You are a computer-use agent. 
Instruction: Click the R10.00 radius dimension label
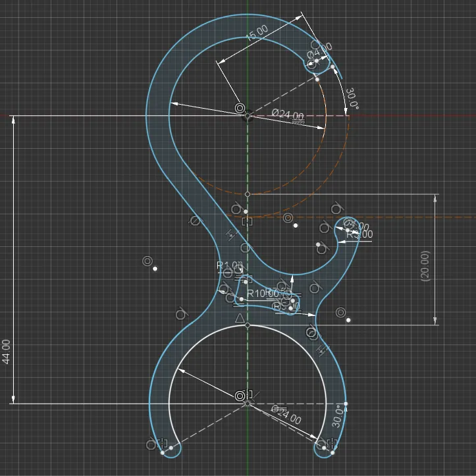click(x=263, y=293)
